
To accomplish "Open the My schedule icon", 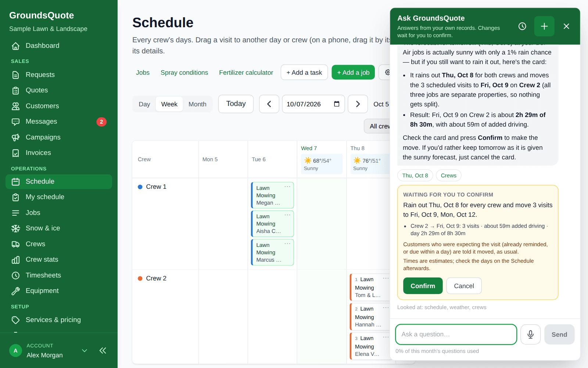I will (x=15, y=197).
